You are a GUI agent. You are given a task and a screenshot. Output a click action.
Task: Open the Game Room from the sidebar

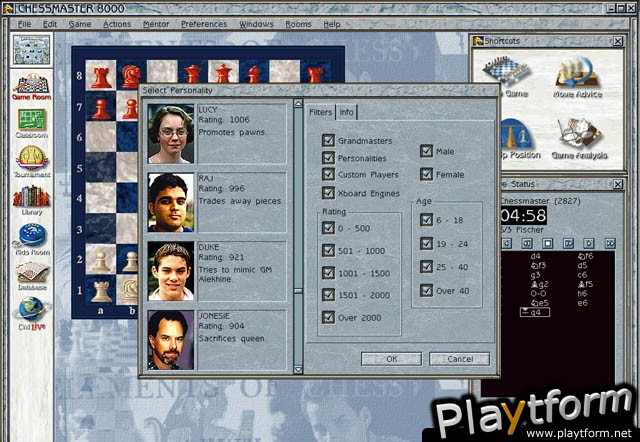click(32, 87)
